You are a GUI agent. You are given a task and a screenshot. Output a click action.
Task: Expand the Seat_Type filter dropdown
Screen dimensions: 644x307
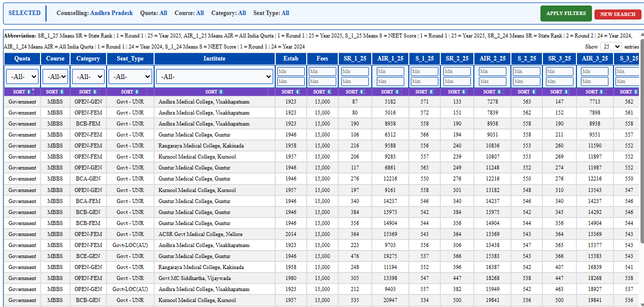point(130,77)
